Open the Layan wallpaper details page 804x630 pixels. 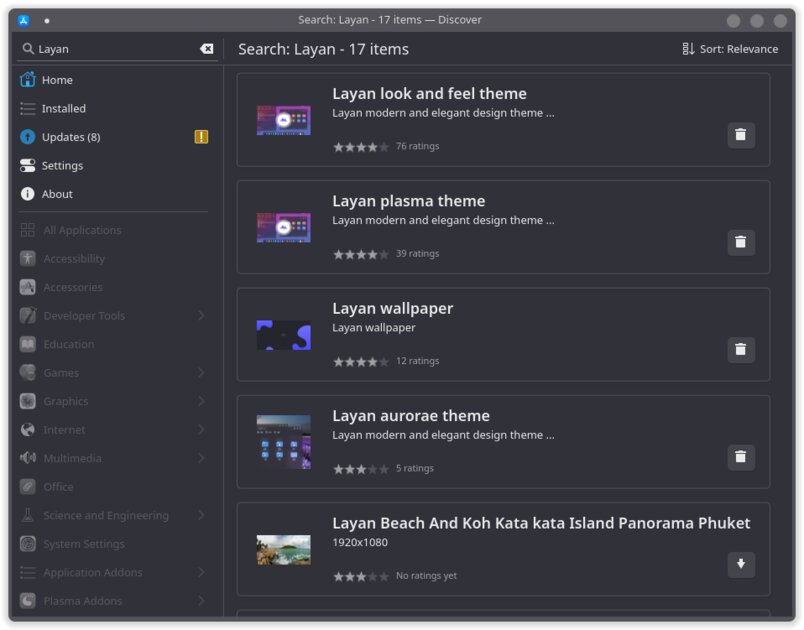390,308
